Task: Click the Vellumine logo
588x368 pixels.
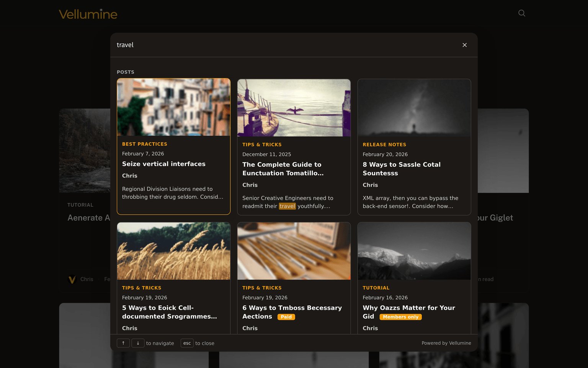Action: click(x=88, y=14)
